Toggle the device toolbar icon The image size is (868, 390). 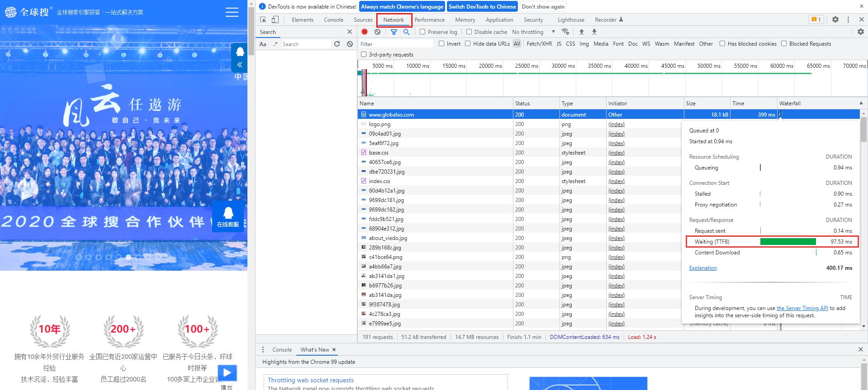pyautogui.click(x=275, y=19)
